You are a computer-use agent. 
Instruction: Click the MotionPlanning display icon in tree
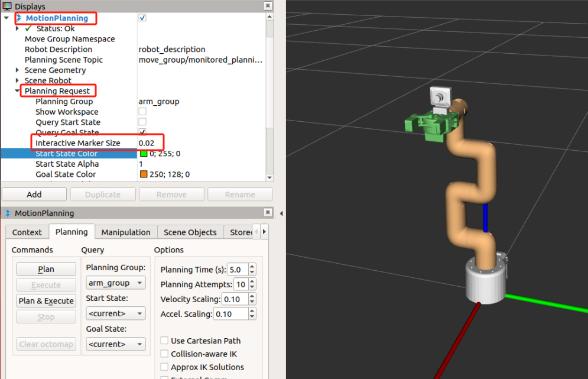pyautogui.click(x=19, y=18)
